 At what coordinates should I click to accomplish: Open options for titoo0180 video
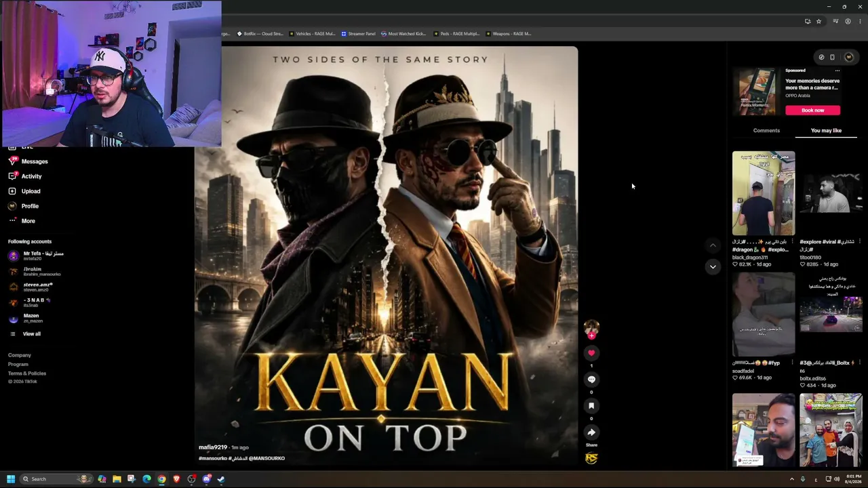click(x=859, y=241)
